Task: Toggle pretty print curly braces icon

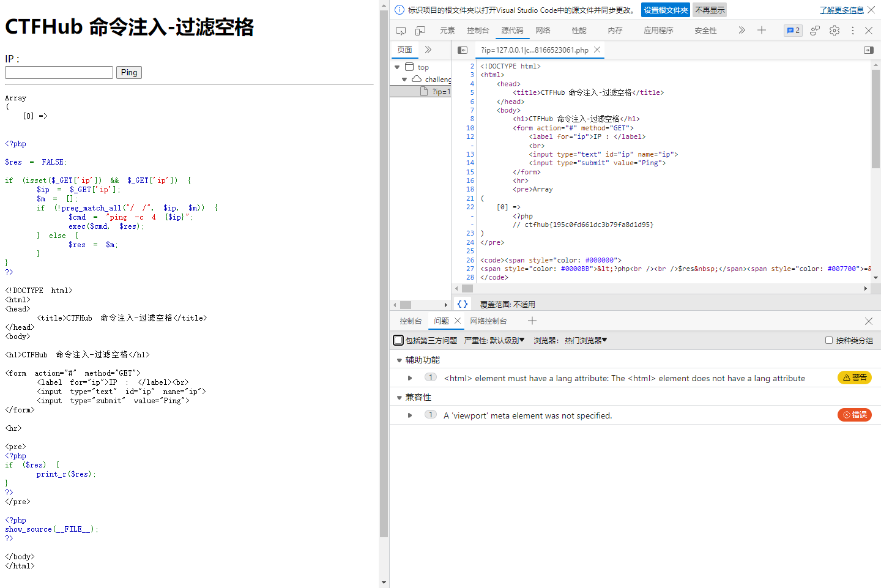Action: [x=463, y=304]
